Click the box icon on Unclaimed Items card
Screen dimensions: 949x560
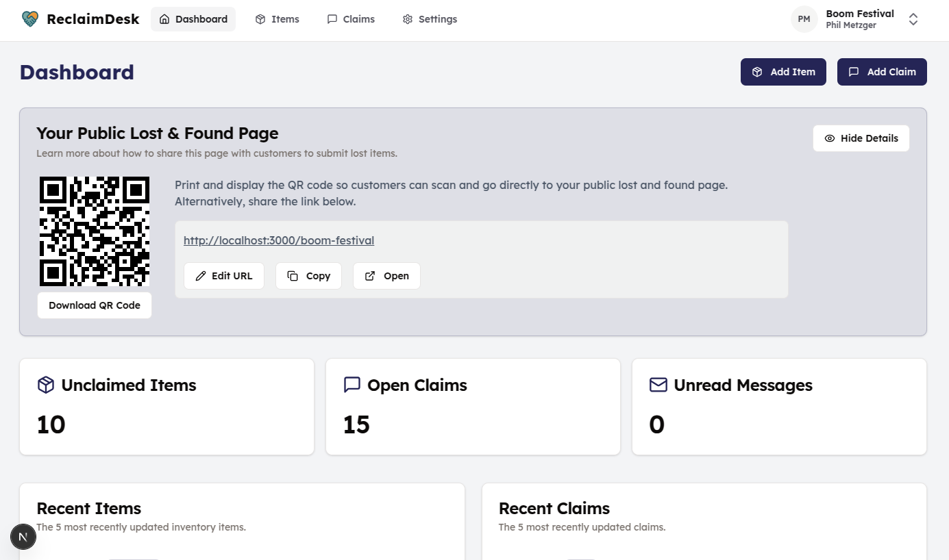tap(45, 385)
